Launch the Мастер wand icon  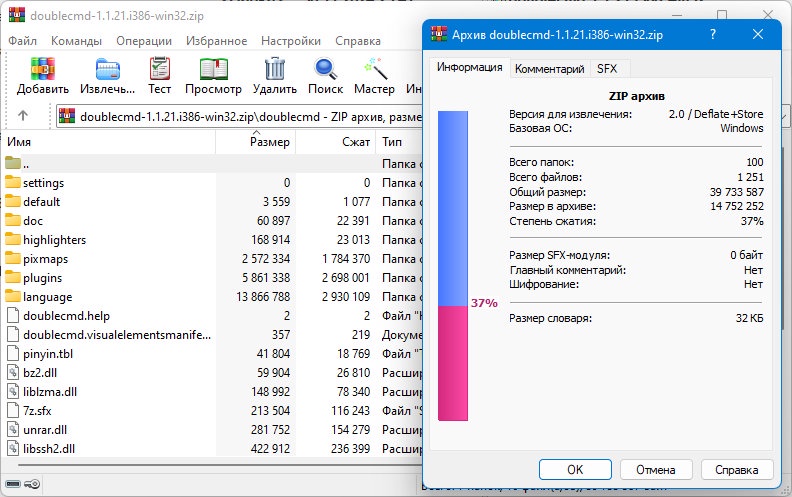pyautogui.click(x=375, y=69)
